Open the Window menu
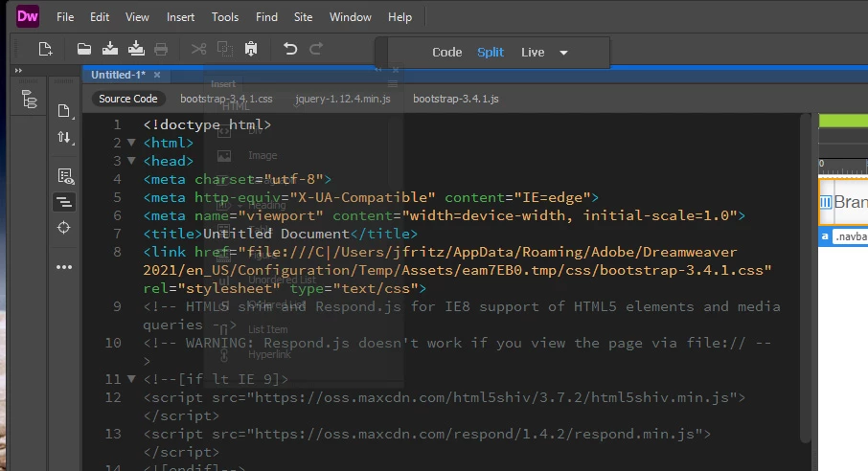The image size is (868, 471). pyautogui.click(x=351, y=17)
